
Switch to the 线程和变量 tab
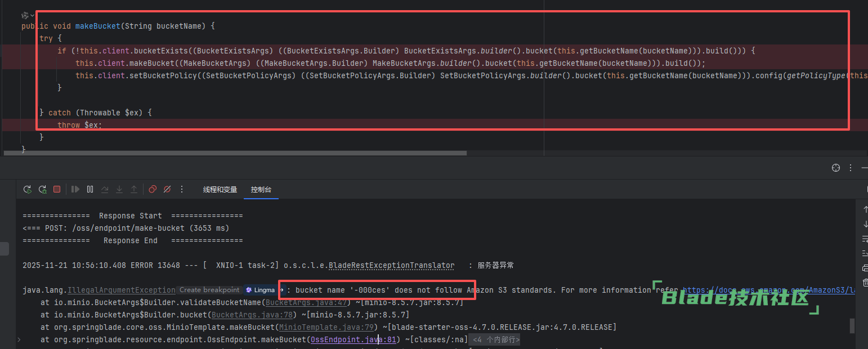pyautogui.click(x=220, y=190)
